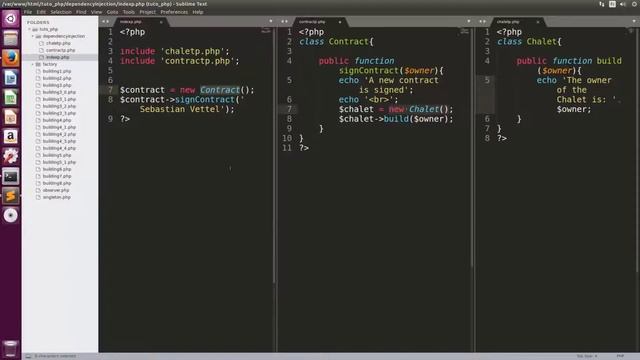Click the vertical scrollbar of the middle pane
This screenshot has width=640, height=360.
click(472, 148)
